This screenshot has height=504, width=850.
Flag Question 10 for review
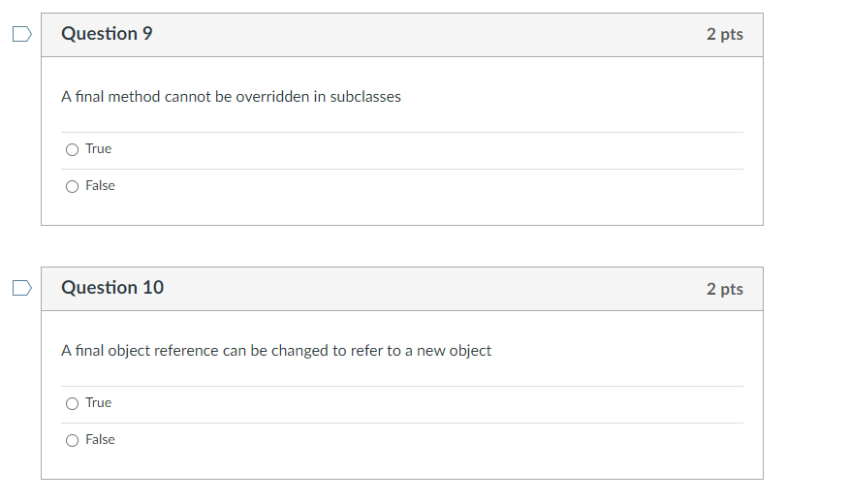[21, 288]
